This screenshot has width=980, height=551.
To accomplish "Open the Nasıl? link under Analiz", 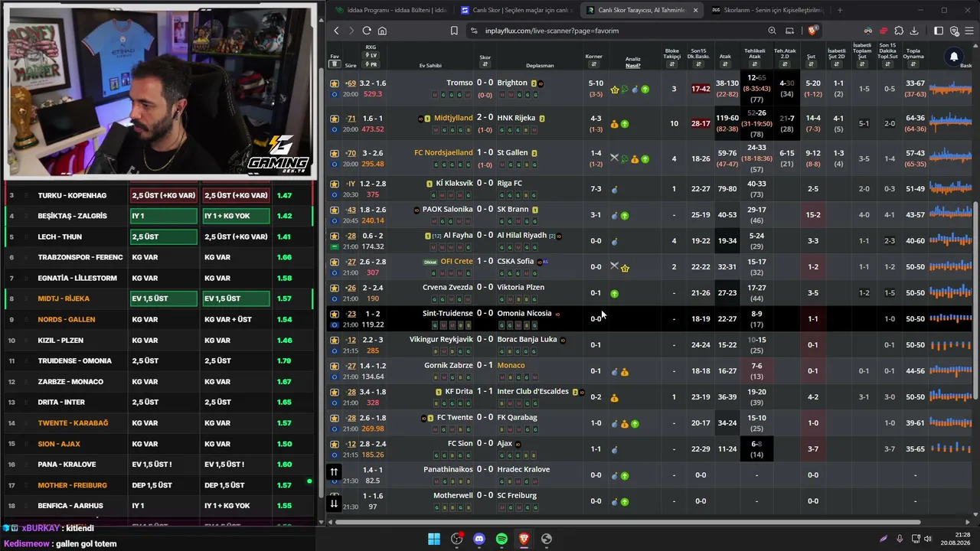I will [633, 66].
